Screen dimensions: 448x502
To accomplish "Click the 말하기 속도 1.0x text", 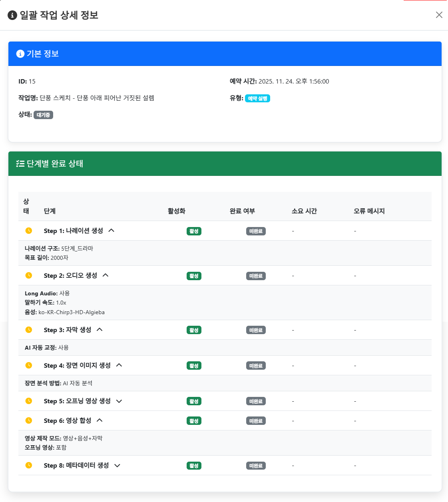I will tap(46, 303).
